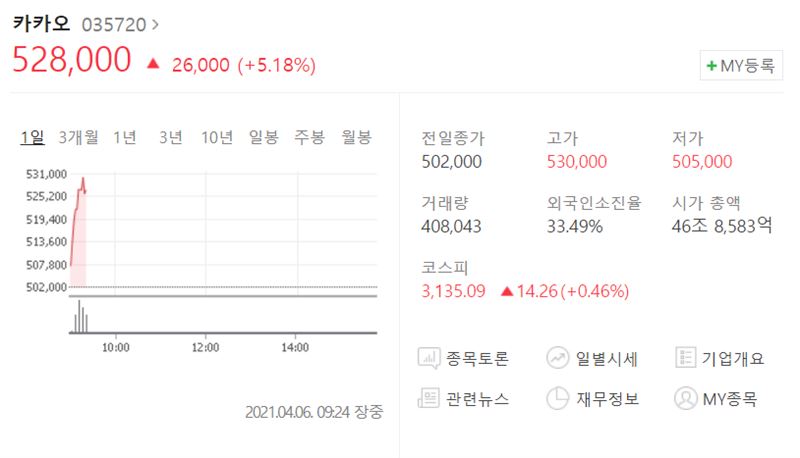Click the green plus on MY등록
Screen dimensions: 800x458
tap(712, 66)
